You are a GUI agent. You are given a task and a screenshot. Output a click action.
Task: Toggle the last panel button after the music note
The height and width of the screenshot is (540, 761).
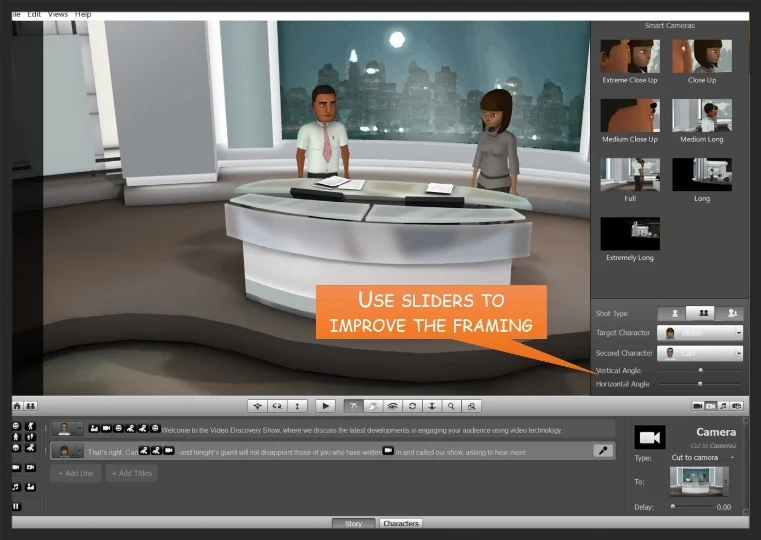pos(736,406)
